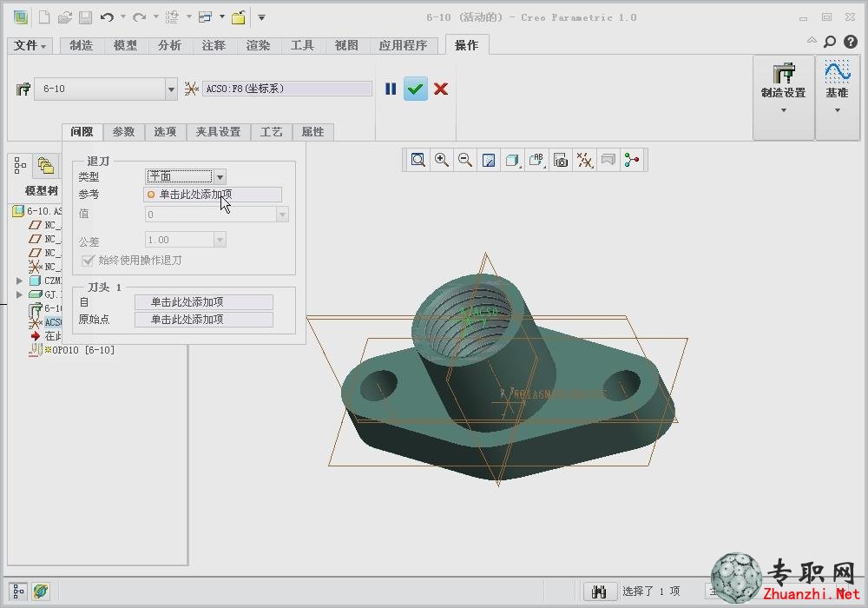Switch to the 制造 ribbon tab
The image size is (868, 608).
click(82, 45)
